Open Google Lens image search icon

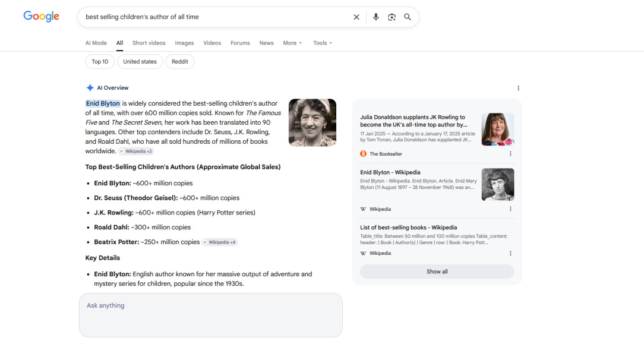(392, 17)
